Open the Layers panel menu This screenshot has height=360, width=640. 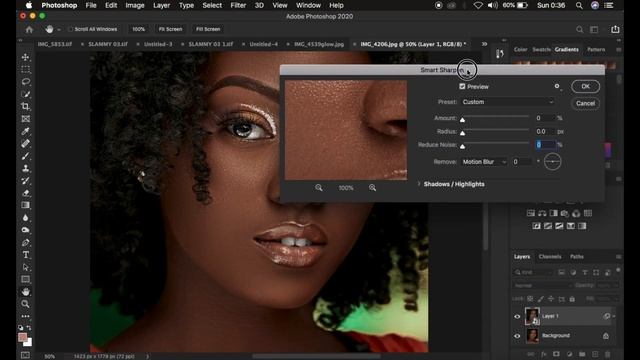[618, 257]
